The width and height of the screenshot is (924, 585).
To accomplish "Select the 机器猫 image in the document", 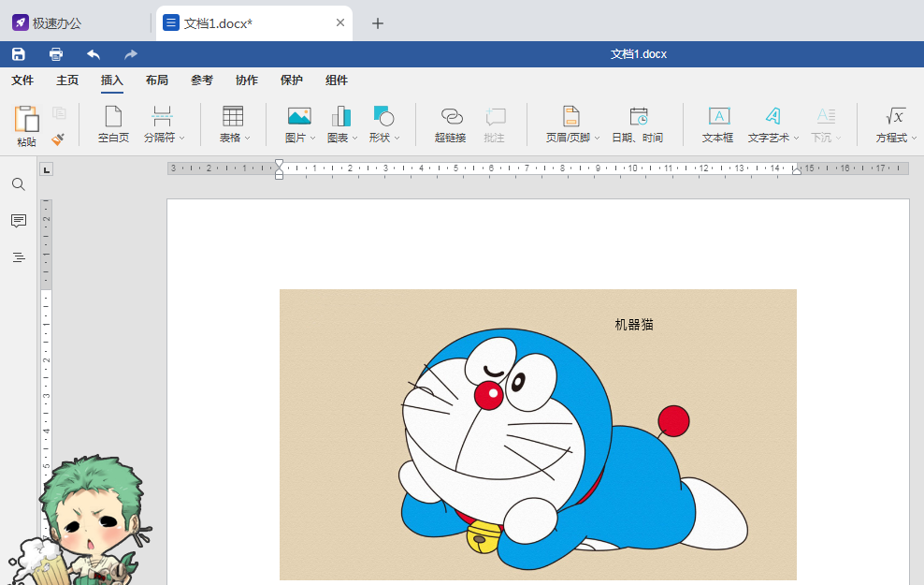I will [x=537, y=434].
